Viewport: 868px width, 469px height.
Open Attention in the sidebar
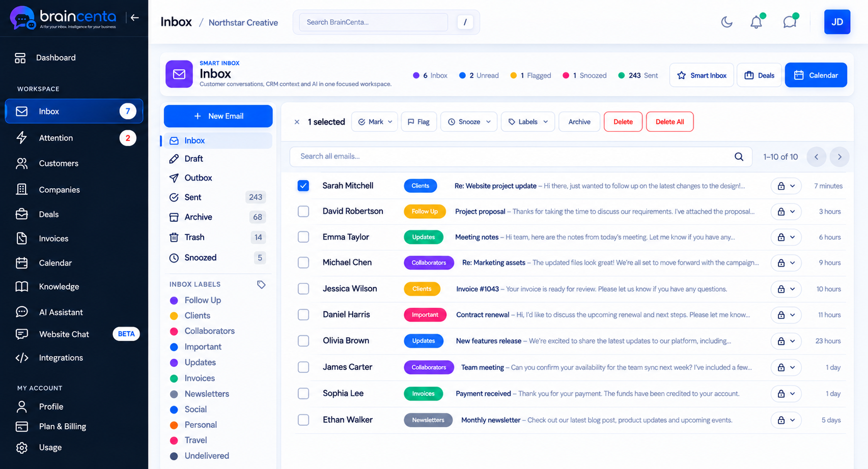[74, 138]
